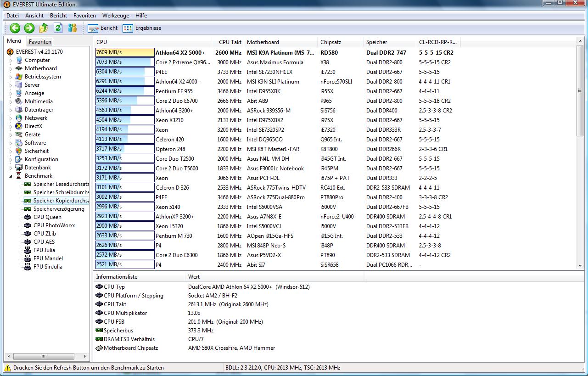This screenshot has height=376, width=588.
Task: Select the Geräte devices icon
Action: pyautogui.click(x=19, y=135)
